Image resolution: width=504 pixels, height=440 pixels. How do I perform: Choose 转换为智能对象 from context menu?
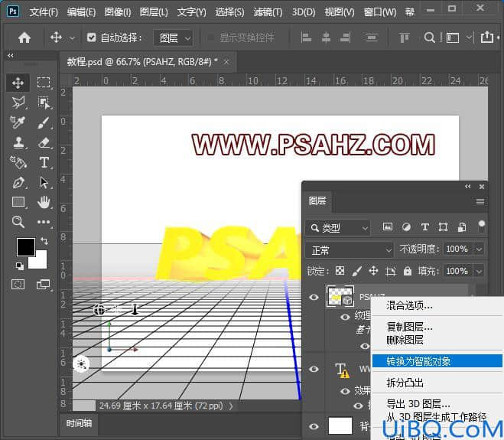point(437,361)
